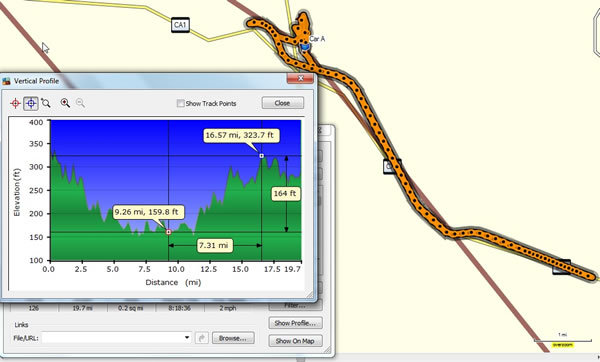The image size is (600, 362).
Task: Click the Show Profile... button
Action: 295,323
